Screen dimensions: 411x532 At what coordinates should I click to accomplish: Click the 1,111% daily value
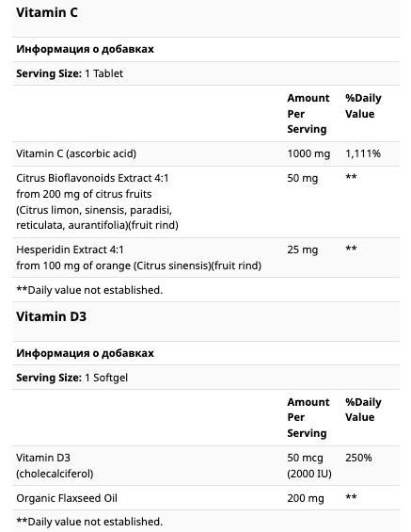[x=363, y=153]
